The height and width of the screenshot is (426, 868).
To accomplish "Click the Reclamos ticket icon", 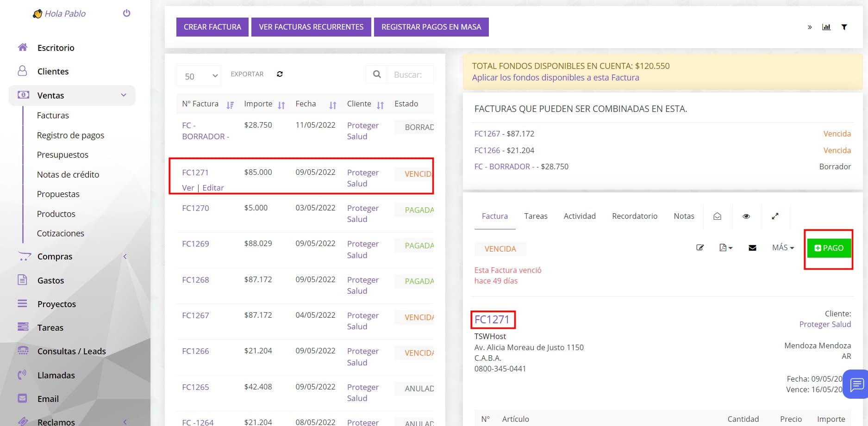I will [x=23, y=421].
